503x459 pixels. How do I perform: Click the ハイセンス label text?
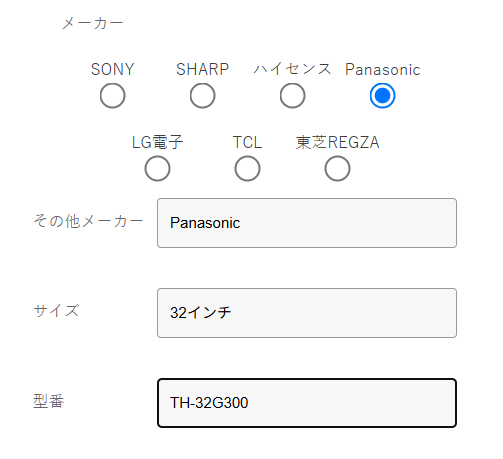point(292,69)
